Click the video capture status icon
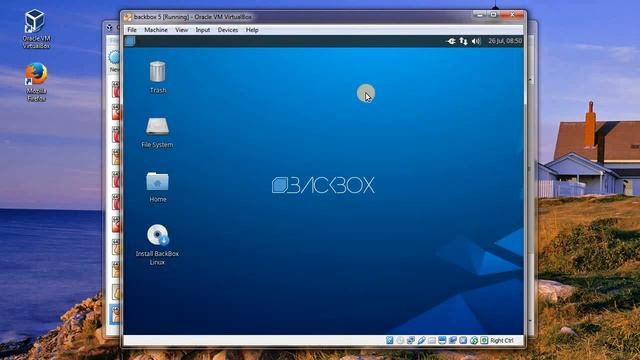640x360 pixels. click(x=453, y=340)
